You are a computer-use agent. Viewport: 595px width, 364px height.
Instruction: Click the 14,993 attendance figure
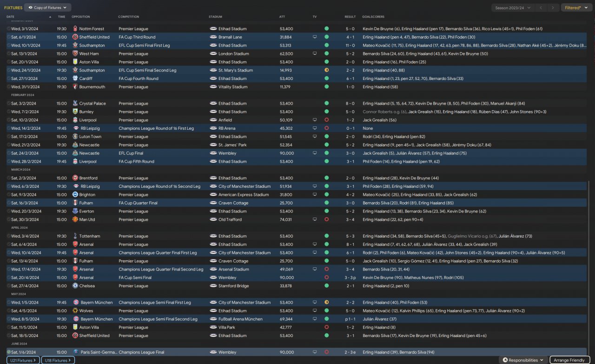click(x=286, y=71)
